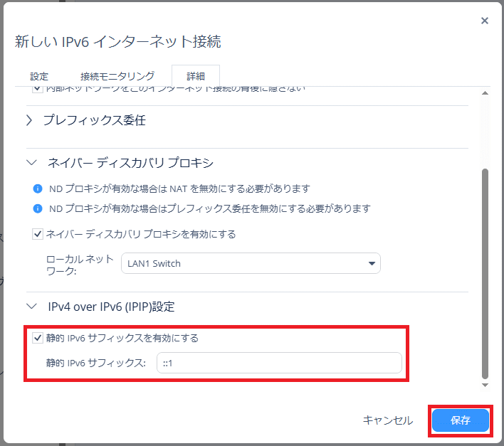The height and width of the screenshot is (446, 504).
Task: Click the info icon beside the NAT notice
Action: [38, 189]
